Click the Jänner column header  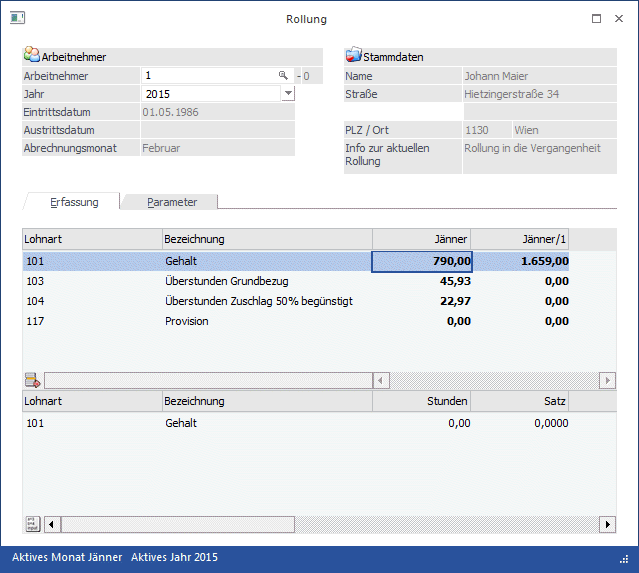[x=422, y=239]
